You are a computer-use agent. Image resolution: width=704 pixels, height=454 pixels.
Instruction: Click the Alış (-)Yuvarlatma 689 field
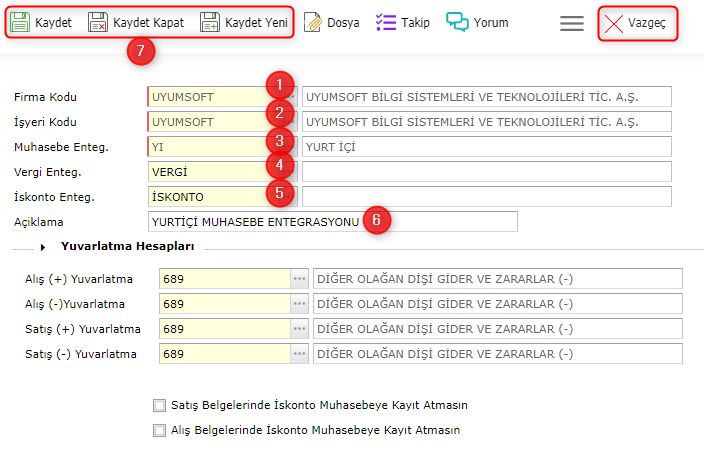click(224, 304)
